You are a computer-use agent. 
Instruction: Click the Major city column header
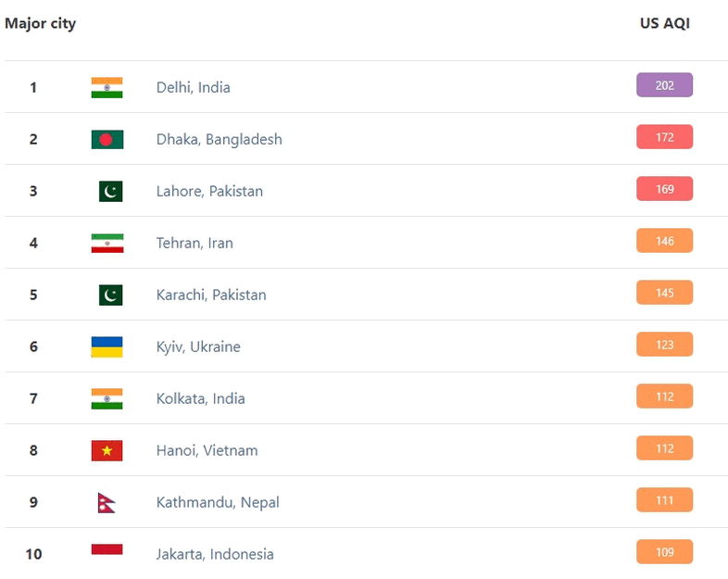[41, 23]
